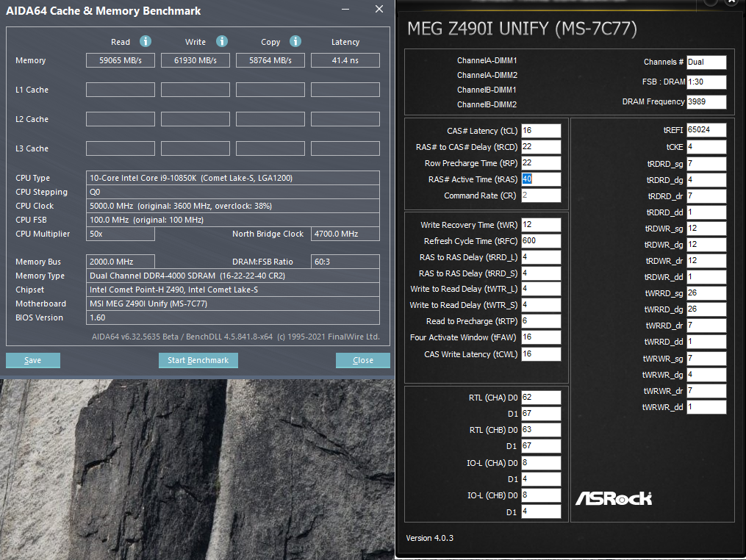The height and width of the screenshot is (560, 746).
Task: Click the tRDWR_dg value field
Action: point(706,245)
